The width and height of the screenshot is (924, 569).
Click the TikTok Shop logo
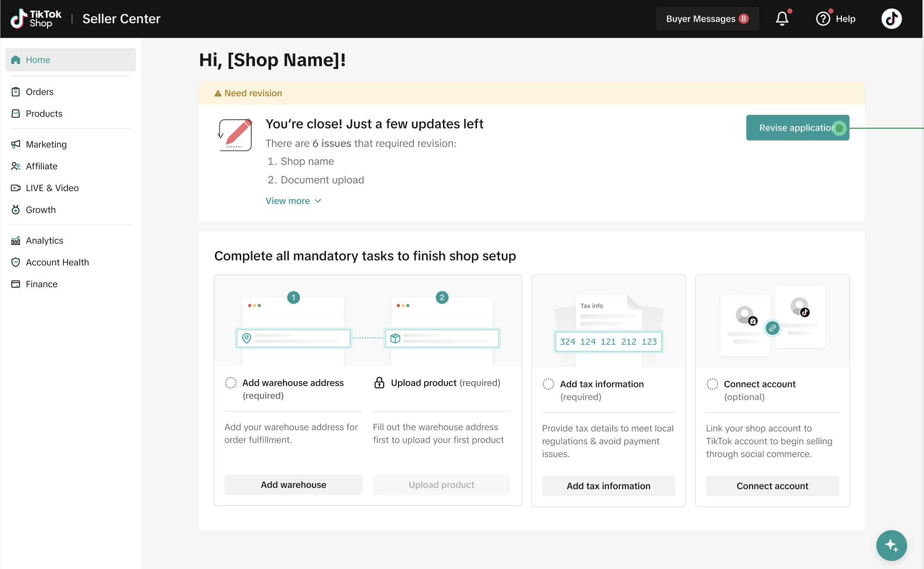(36, 19)
